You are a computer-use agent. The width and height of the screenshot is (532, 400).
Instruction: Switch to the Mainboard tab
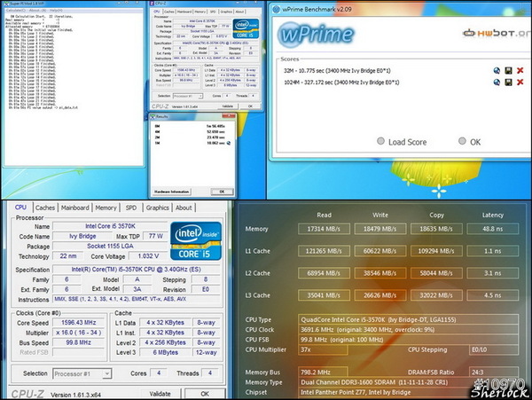pyautogui.click(x=74, y=208)
